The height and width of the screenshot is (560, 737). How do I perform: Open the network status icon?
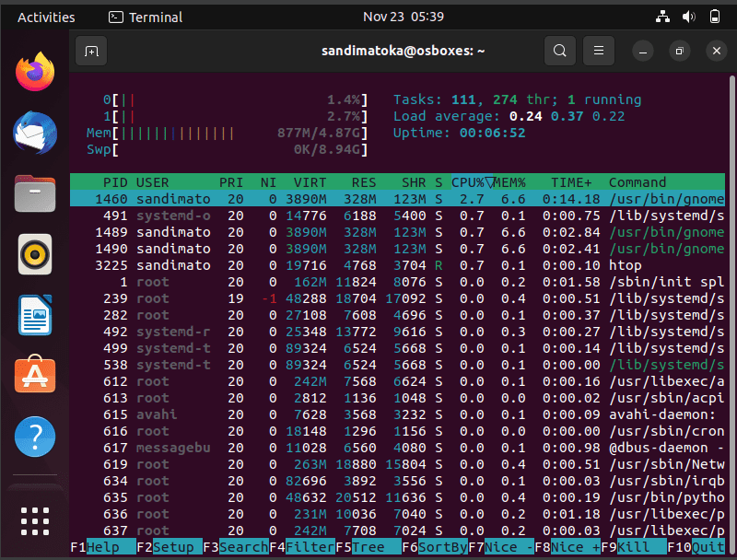pyautogui.click(x=662, y=17)
